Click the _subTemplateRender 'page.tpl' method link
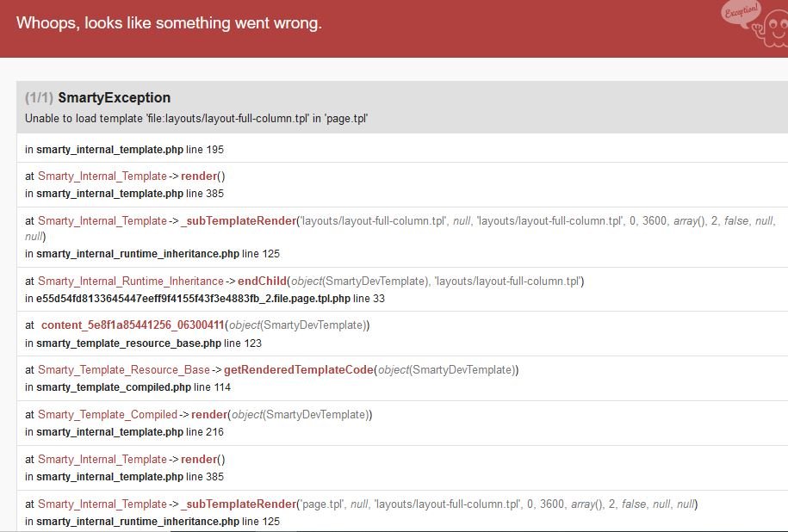The height and width of the screenshot is (532, 788). point(239,504)
